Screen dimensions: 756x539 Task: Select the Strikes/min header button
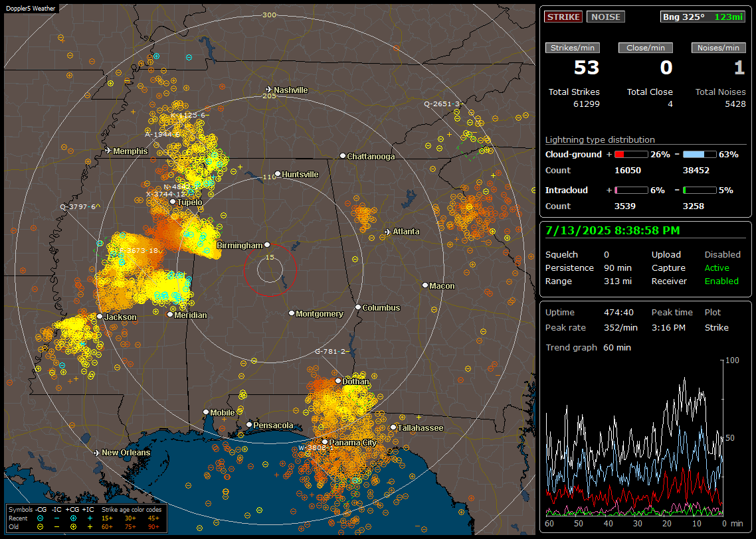[573, 48]
